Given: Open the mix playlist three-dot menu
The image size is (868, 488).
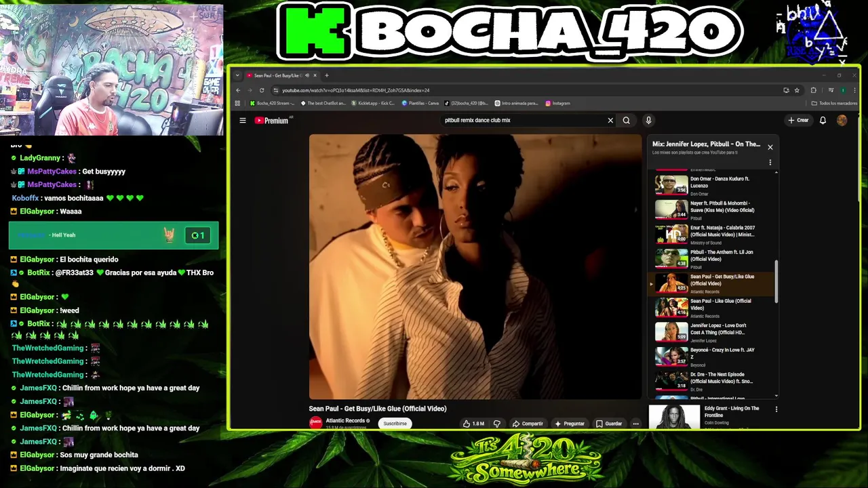Looking at the screenshot, I should click(x=770, y=162).
